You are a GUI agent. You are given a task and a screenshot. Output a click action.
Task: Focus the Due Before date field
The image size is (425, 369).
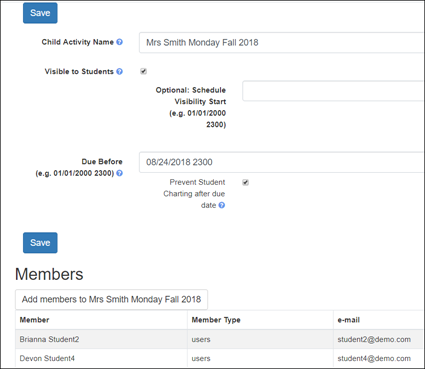point(282,162)
